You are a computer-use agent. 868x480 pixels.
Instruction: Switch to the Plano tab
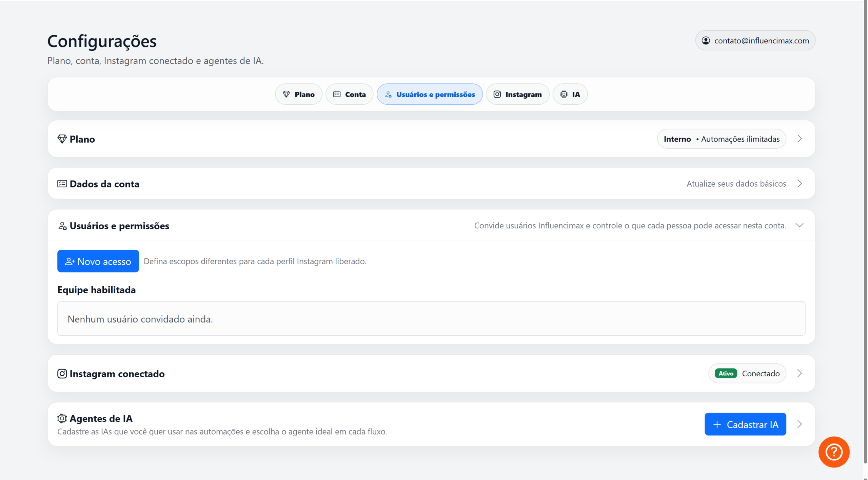point(299,94)
